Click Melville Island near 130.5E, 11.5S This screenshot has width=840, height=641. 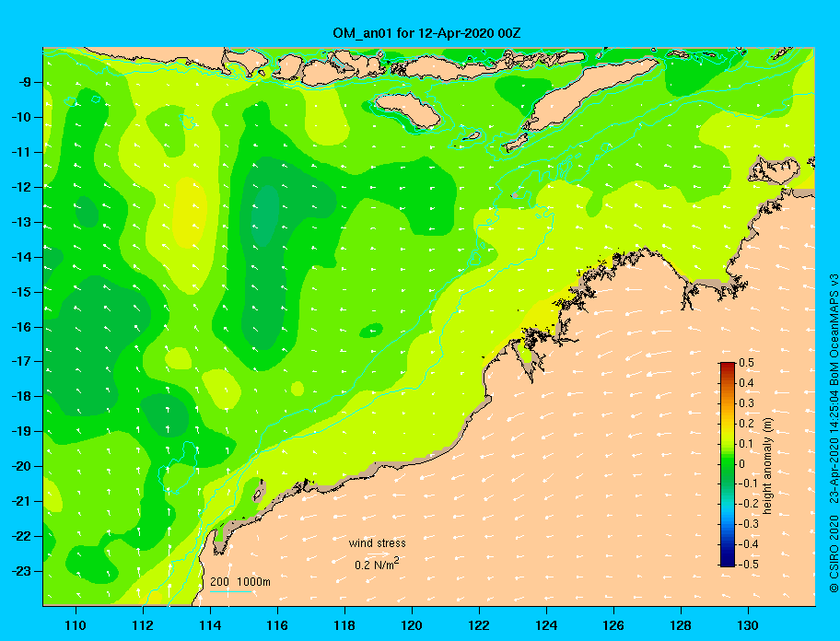774,170
